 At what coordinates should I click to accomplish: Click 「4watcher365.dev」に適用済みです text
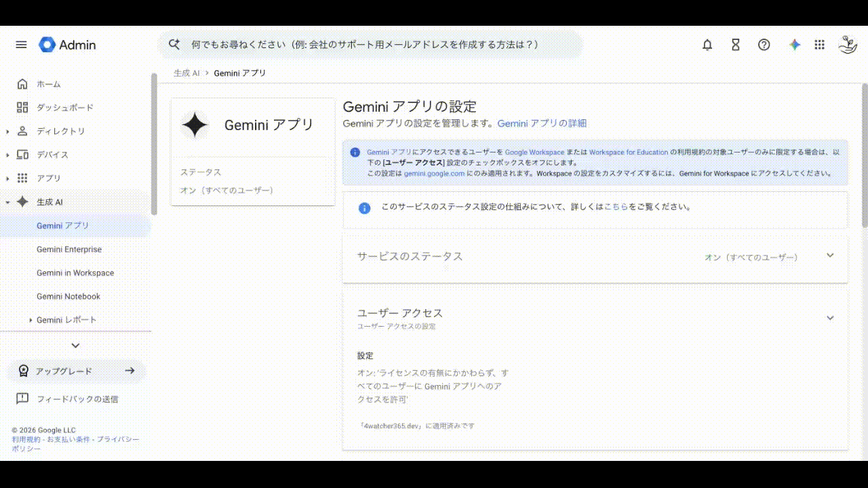pos(416,426)
